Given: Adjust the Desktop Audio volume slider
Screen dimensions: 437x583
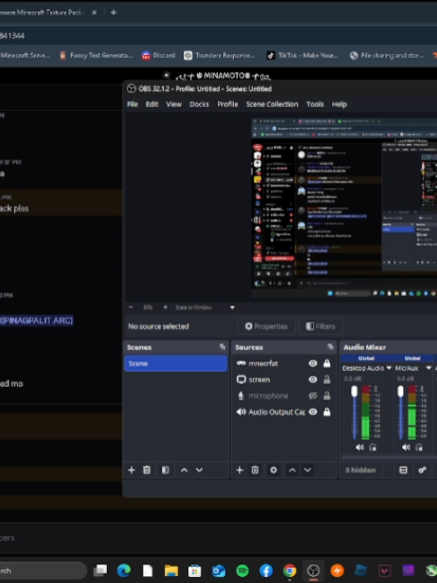Looking at the screenshot, I should 354,412.
